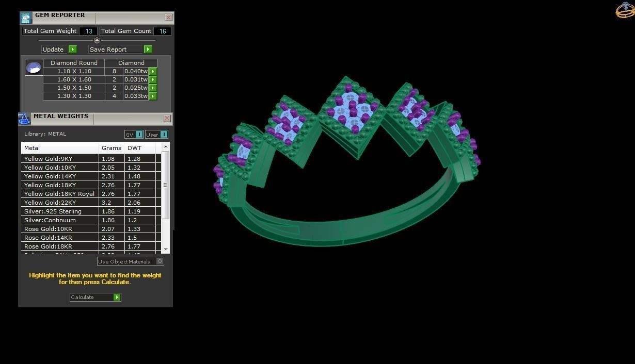Image resolution: width=635 pixels, height=364 pixels.
Task: Click the Save Report green arrow
Action: 148,49
